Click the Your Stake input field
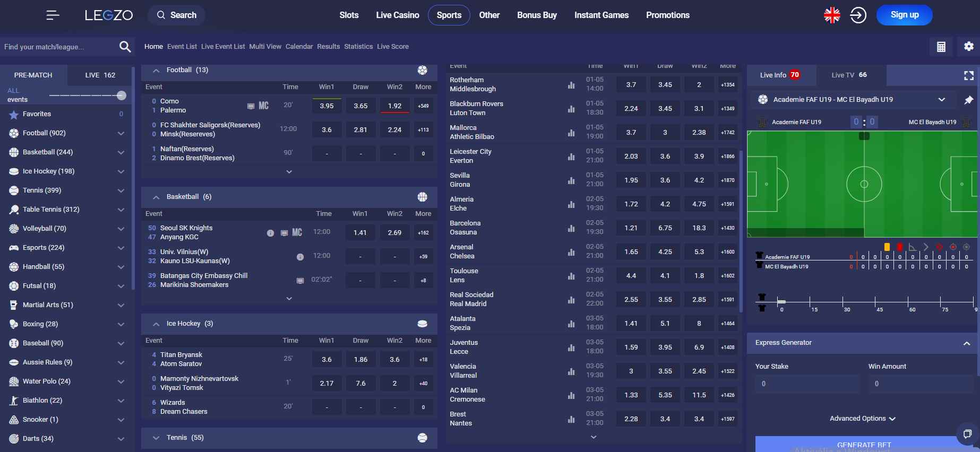The width and height of the screenshot is (980, 452). click(x=807, y=384)
